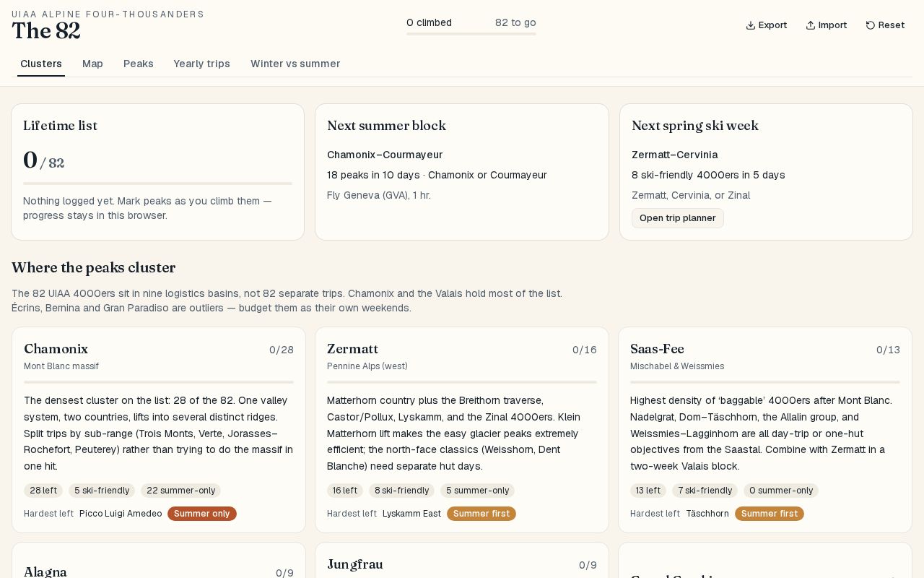The width and height of the screenshot is (924, 578).
Task: Click the '8 ski-friendly' chip
Action: click(401, 491)
